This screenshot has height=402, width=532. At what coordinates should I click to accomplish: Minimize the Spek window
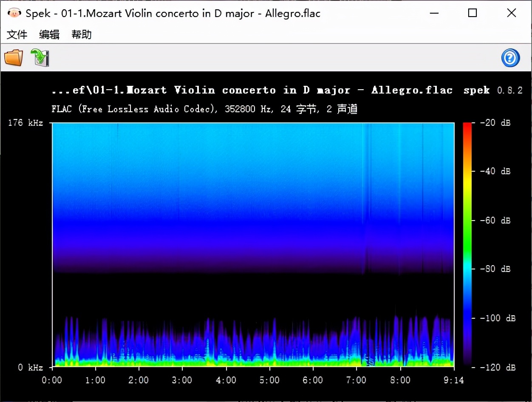[433, 13]
